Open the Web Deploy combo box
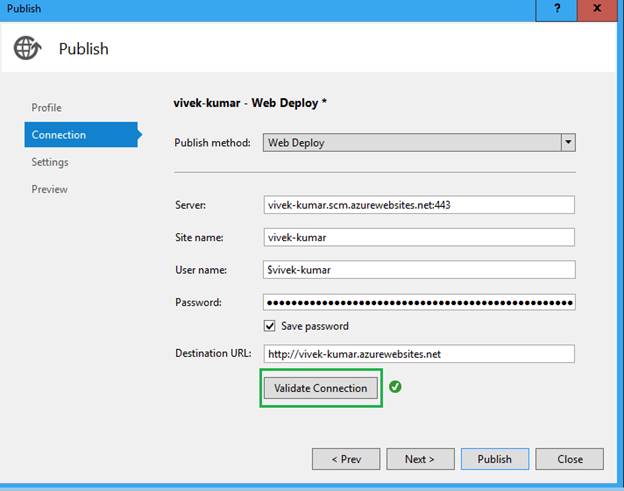 tap(419, 142)
